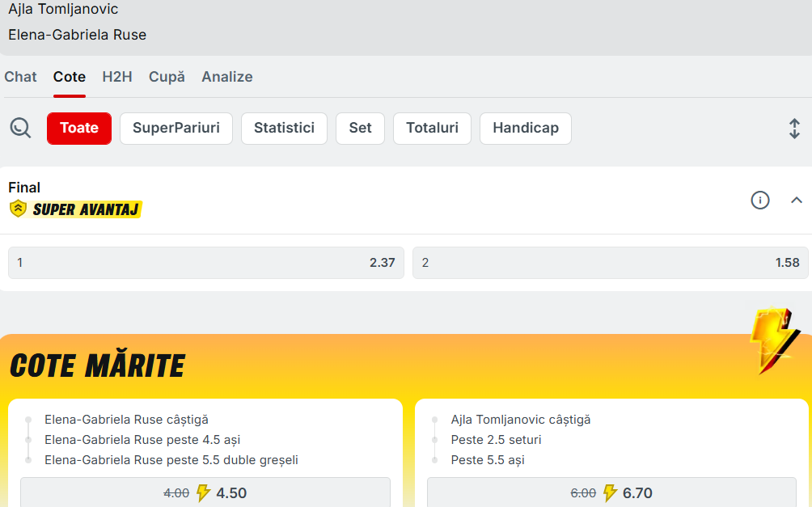Bet on player 1 at 2.37

point(206,263)
